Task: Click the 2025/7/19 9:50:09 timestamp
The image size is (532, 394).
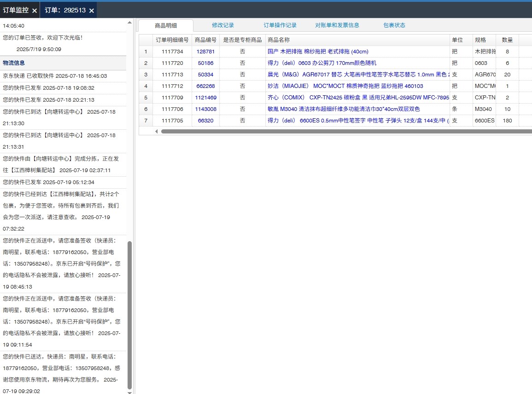Action: [39, 49]
